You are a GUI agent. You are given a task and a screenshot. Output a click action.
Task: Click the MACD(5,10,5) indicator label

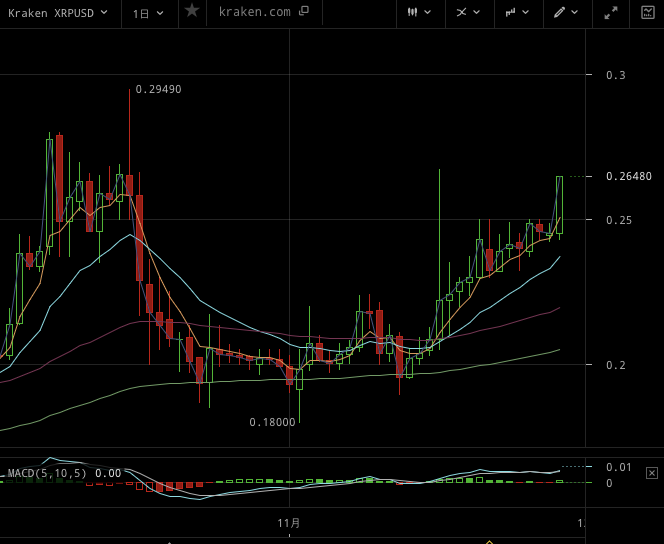point(47,473)
